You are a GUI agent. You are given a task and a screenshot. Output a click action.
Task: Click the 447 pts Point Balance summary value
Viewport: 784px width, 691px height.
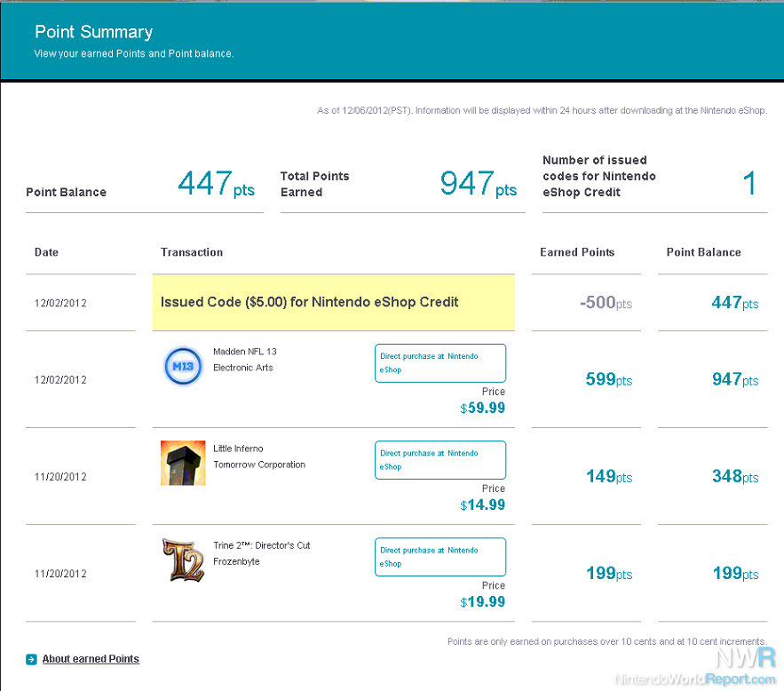pyautogui.click(x=216, y=184)
